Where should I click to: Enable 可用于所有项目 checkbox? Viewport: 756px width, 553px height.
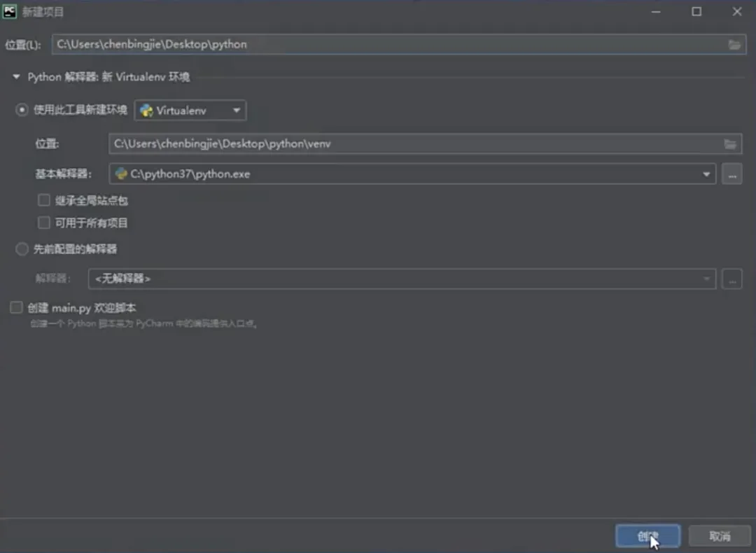[x=44, y=223]
